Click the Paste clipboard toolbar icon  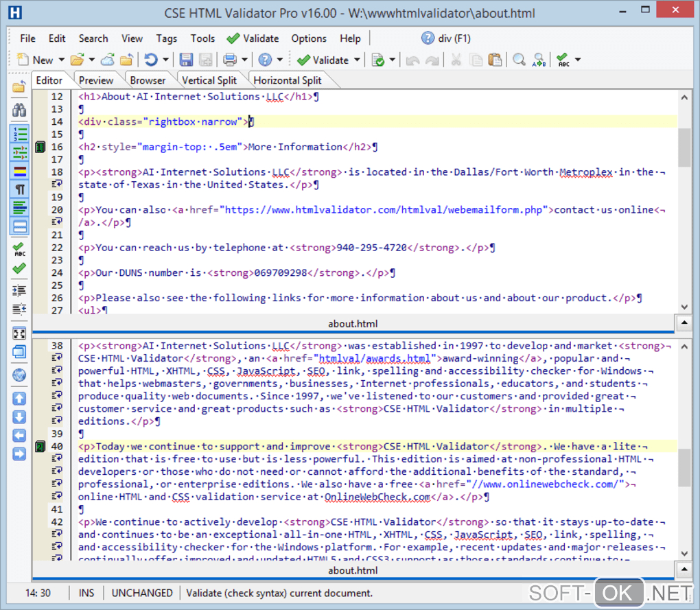click(495, 60)
